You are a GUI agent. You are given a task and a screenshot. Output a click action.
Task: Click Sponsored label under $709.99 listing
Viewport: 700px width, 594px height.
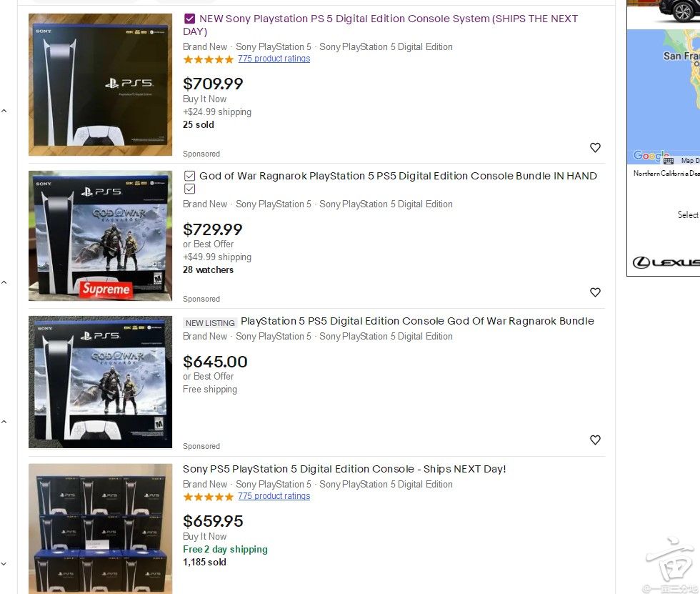click(x=201, y=154)
